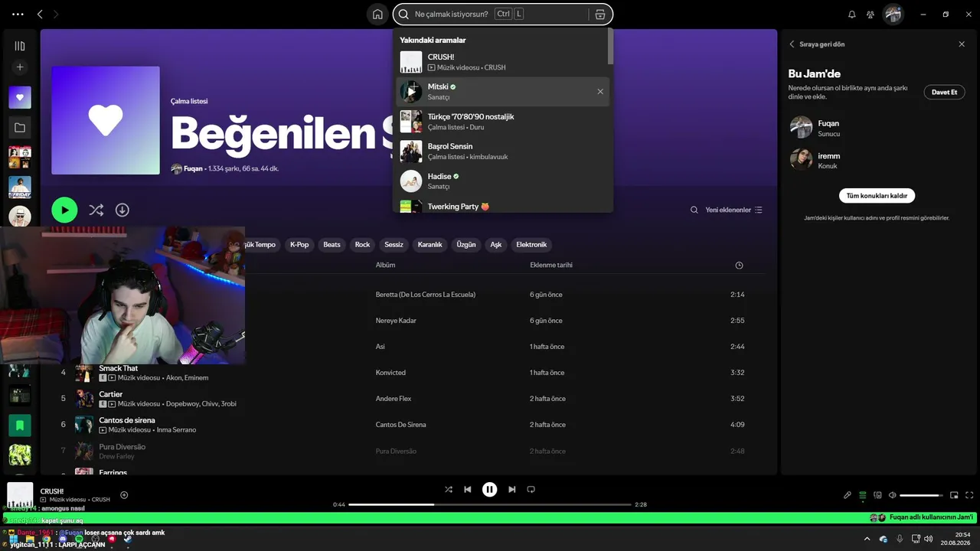
Task: Sort by the Albüm column header
Action: 385,265
